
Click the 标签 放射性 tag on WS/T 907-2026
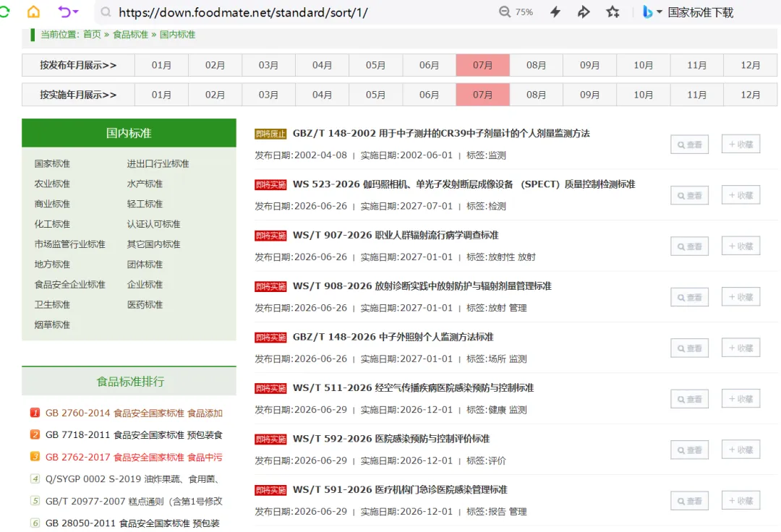click(x=502, y=257)
